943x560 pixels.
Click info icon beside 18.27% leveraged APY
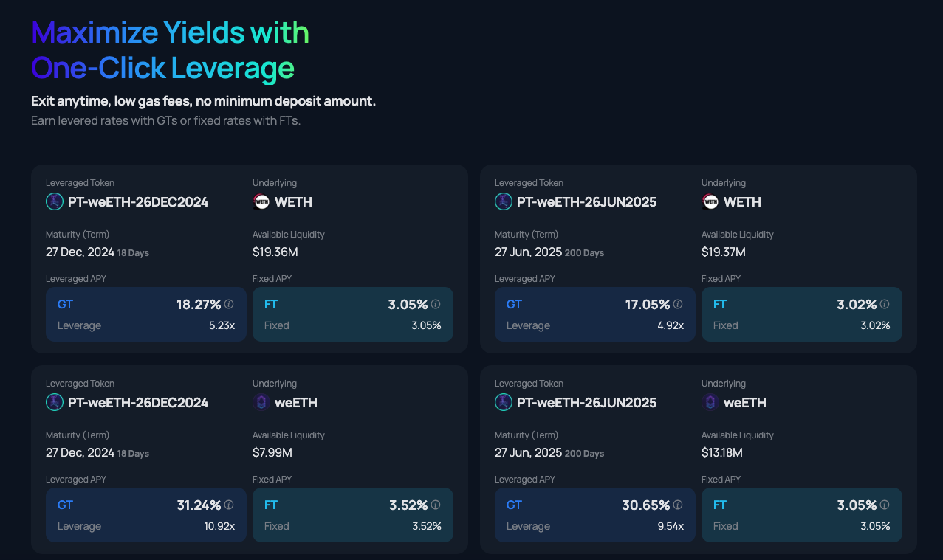(x=229, y=304)
